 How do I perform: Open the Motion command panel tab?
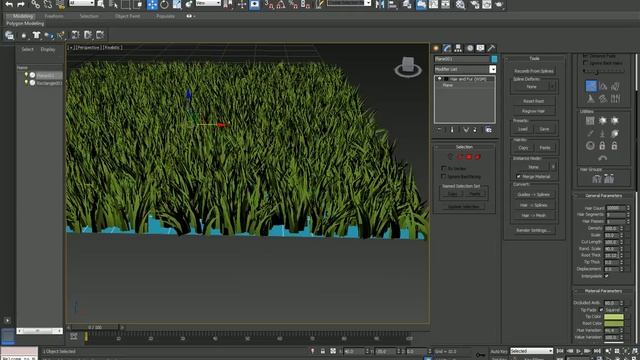point(470,48)
